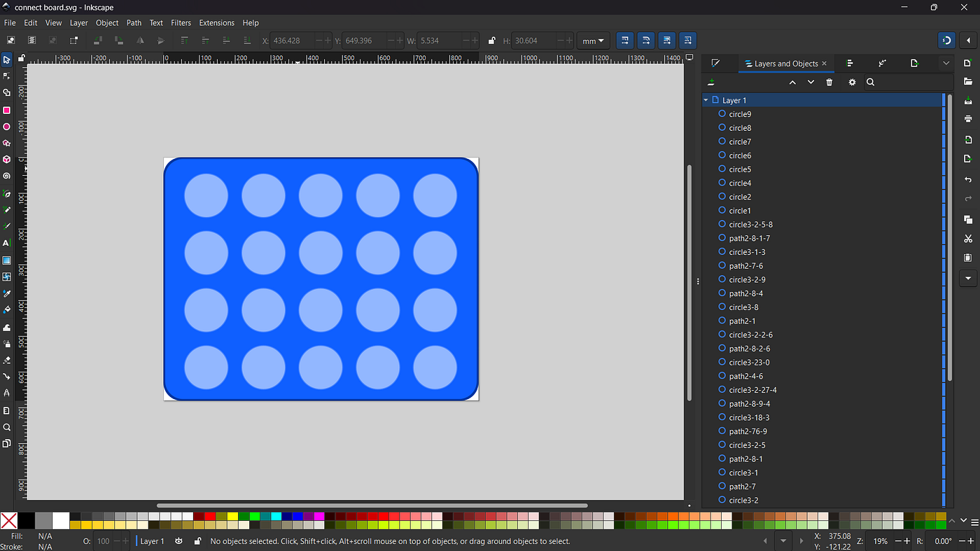Select the Star and Polygon tool
980x551 pixels.
(6, 143)
